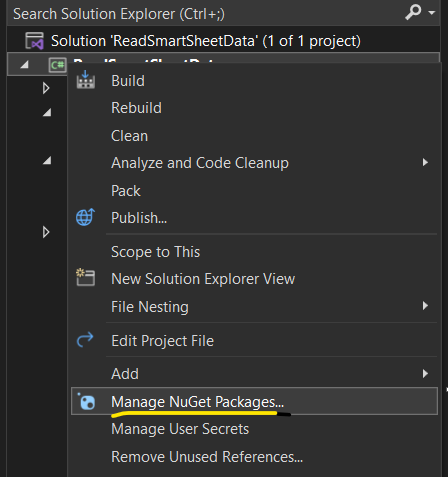This screenshot has width=448, height=477.
Task: Collapse the C# project node
Action: [24, 64]
